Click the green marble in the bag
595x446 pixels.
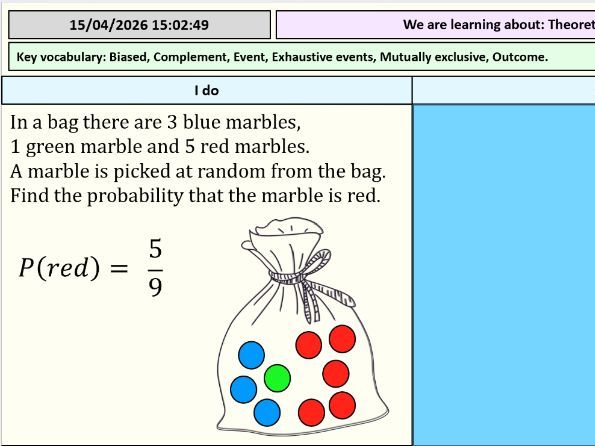277,378
